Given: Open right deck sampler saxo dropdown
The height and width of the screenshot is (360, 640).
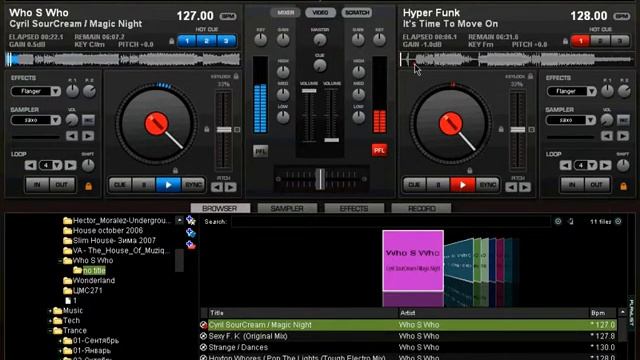Looking at the screenshot, I should click(591, 120).
